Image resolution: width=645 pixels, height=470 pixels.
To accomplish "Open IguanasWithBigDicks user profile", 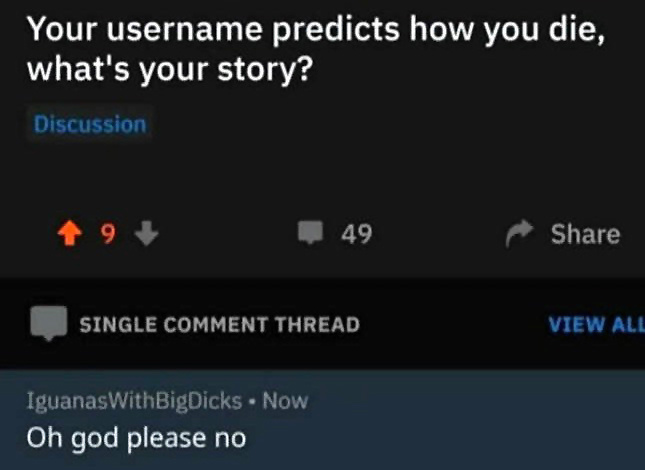I will click(134, 401).
